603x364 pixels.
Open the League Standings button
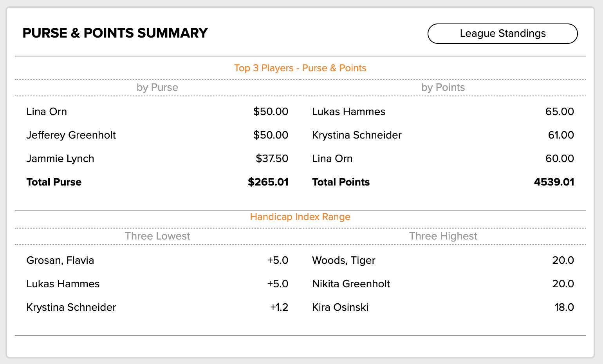click(x=502, y=34)
